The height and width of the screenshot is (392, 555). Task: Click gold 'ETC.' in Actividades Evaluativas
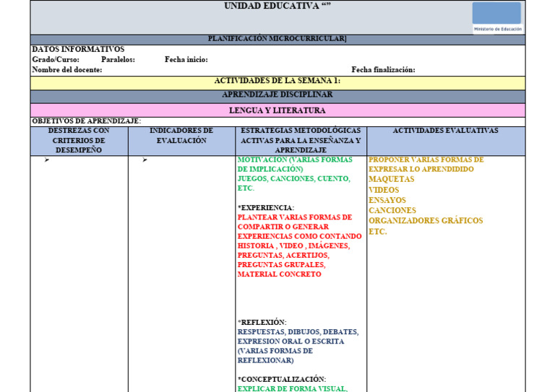pyautogui.click(x=378, y=232)
